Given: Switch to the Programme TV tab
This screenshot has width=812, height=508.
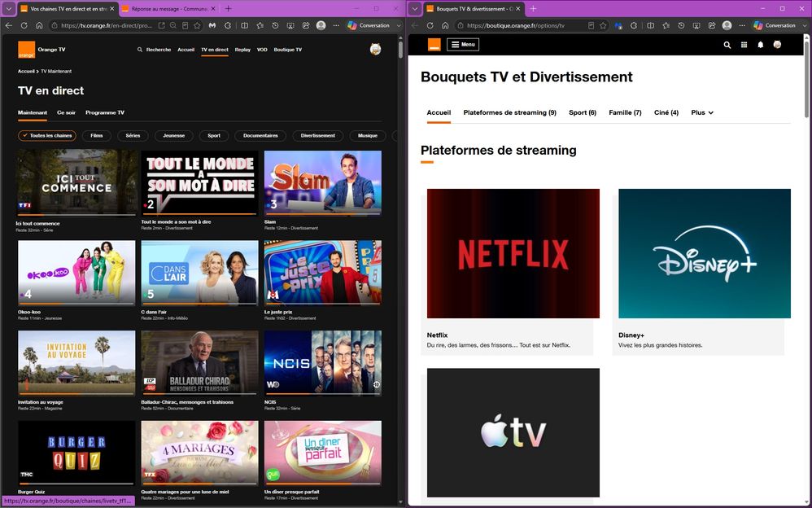Looking at the screenshot, I should (x=105, y=112).
